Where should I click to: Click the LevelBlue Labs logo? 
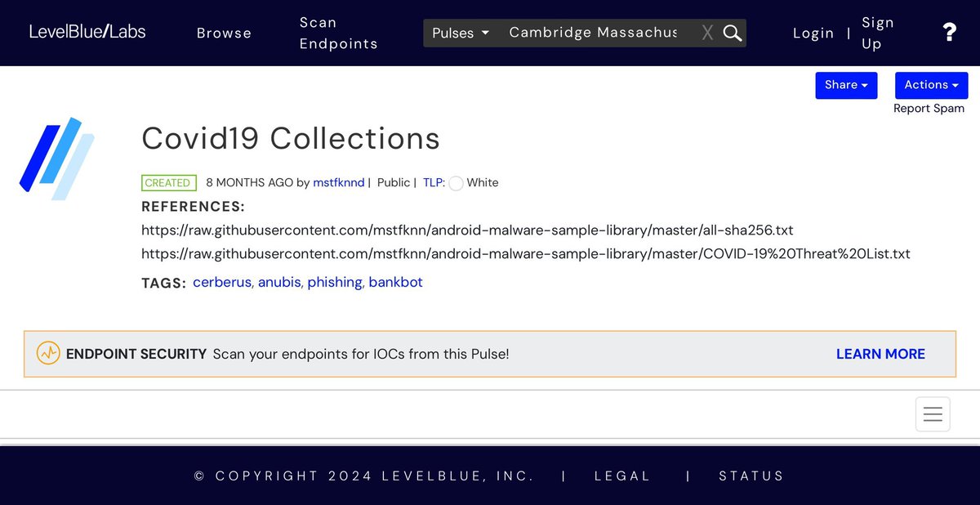click(x=87, y=32)
